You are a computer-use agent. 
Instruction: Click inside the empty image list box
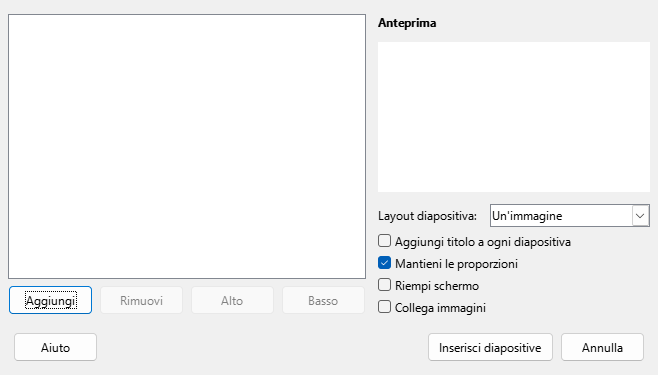(x=187, y=146)
